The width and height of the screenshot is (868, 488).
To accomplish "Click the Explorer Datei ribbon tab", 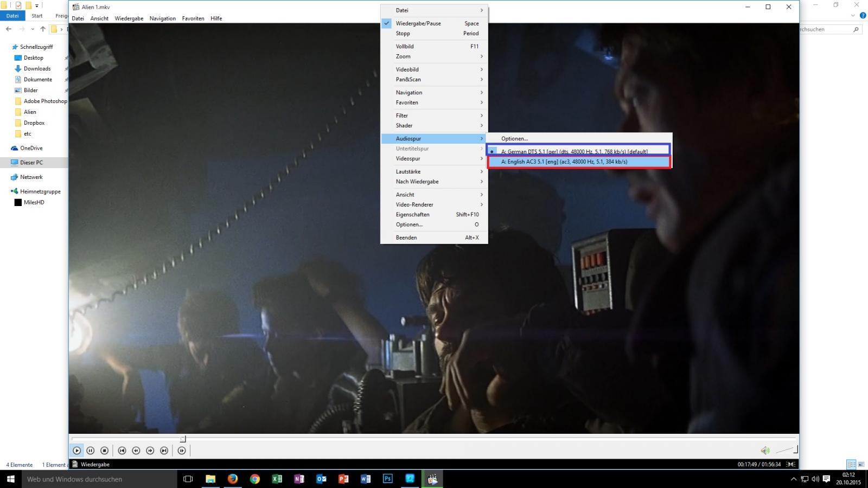I will (12, 16).
